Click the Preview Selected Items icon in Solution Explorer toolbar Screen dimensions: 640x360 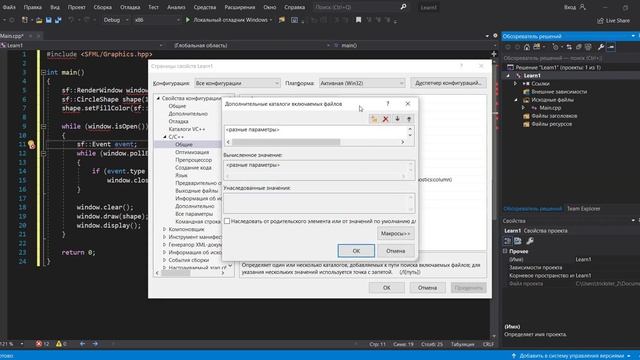pyautogui.click(x=611, y=47)
